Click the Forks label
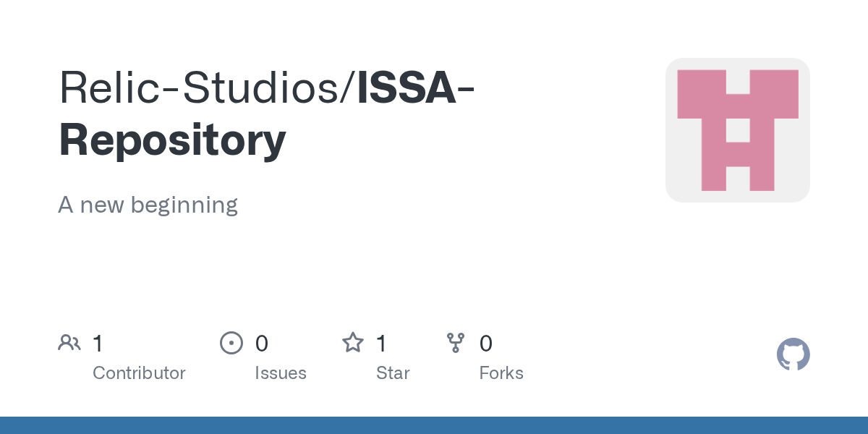This screenshot has width=868, height=434. tap(501, 373)
